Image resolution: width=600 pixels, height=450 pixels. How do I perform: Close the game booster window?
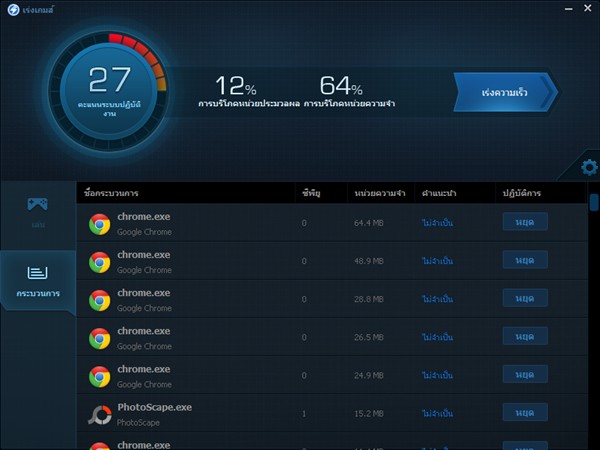(x=588, y=8)
